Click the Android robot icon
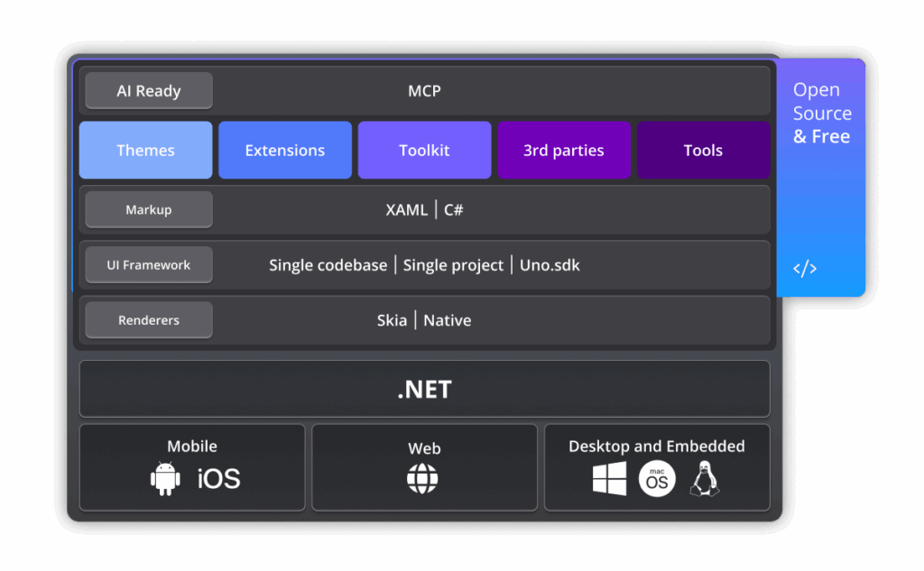 point(165,478)
